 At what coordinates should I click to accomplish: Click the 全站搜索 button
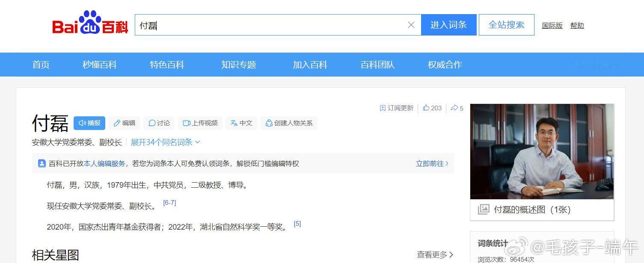(507, 25)
